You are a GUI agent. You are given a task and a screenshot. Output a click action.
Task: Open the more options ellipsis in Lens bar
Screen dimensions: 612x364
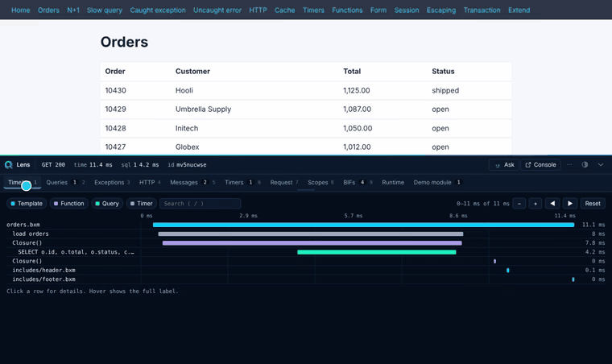[x=569, y=164]
